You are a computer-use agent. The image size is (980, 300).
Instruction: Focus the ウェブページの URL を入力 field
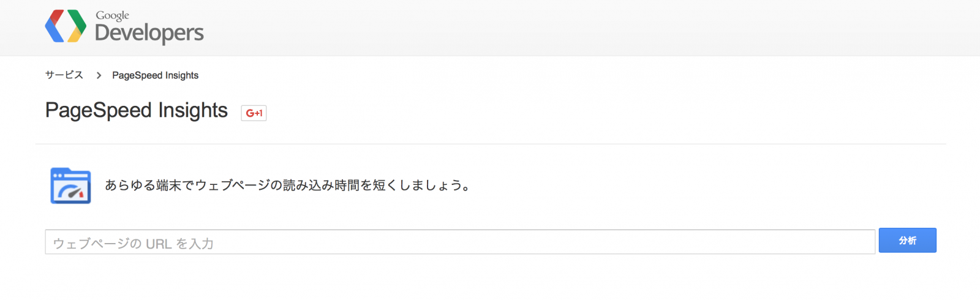pyautogui.click(x=460, y=242)
